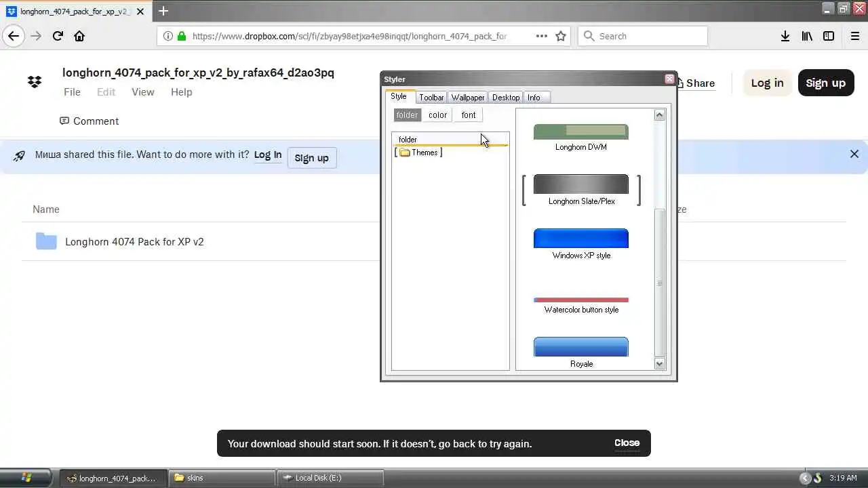Choose the Longhorn DWM style
Screen dimensions: 868x488
pos(581,138)
